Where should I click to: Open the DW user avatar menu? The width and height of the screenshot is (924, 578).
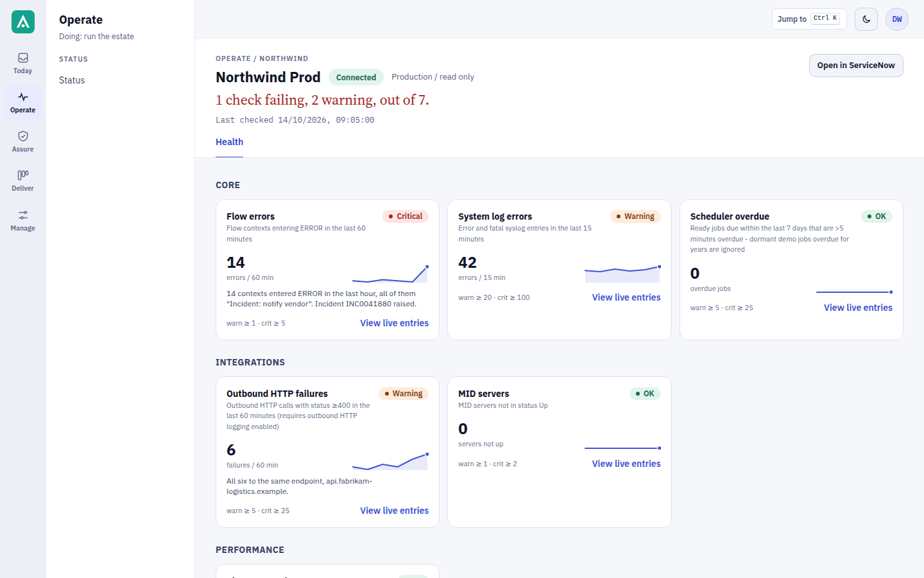click(x=897, y=19)
